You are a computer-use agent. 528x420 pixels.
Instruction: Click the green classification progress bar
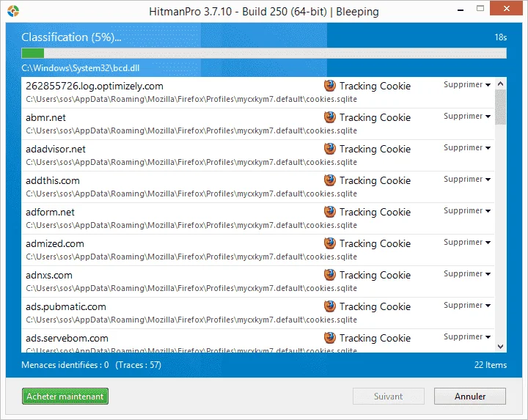[x=264, y=54]
